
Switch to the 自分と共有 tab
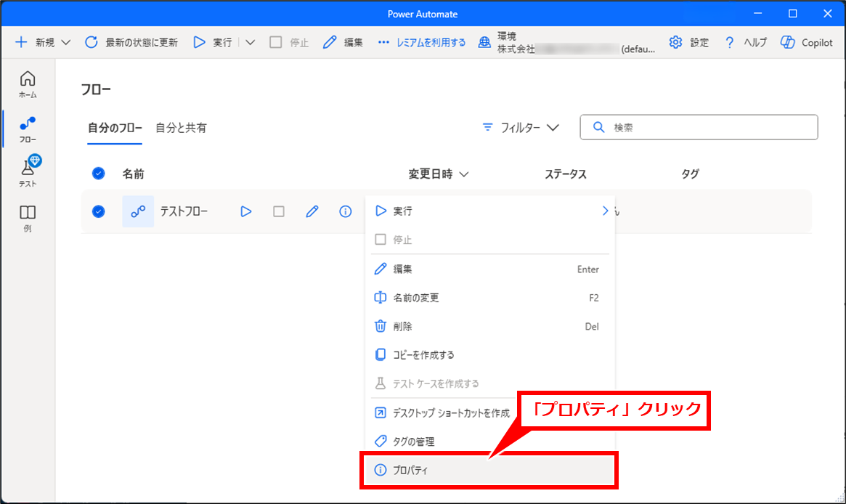click(x=181, y=128)
